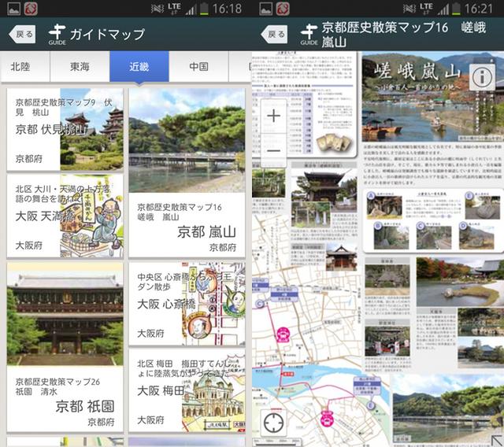Tap the circled C waypoint marker on map

pos(260,304)
